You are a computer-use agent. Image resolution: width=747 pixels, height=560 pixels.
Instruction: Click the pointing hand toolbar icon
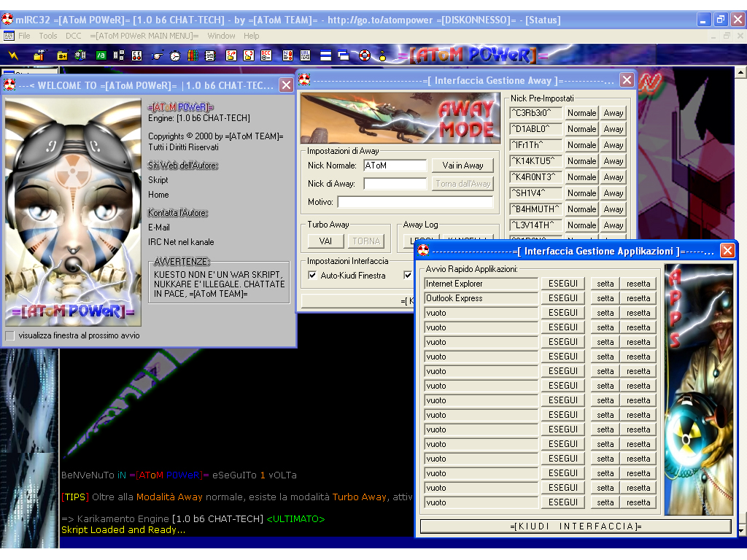157,55
